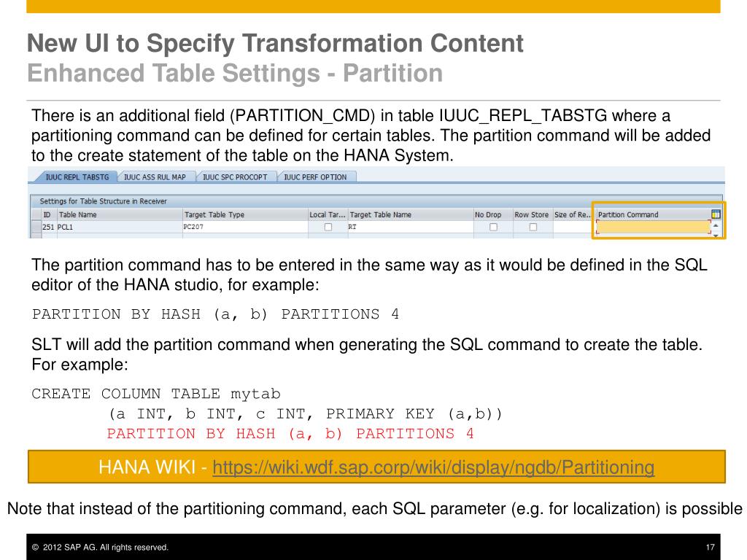The width and height of the screenshot is (747, 560).
Task: Click into the Partition Command field
Action: (x=653, y=227)
